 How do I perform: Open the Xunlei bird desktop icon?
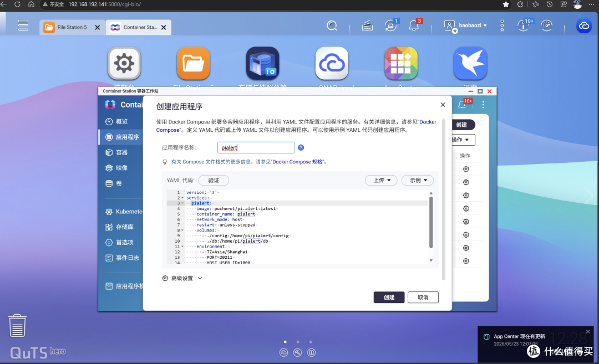[x=470, y=63]
